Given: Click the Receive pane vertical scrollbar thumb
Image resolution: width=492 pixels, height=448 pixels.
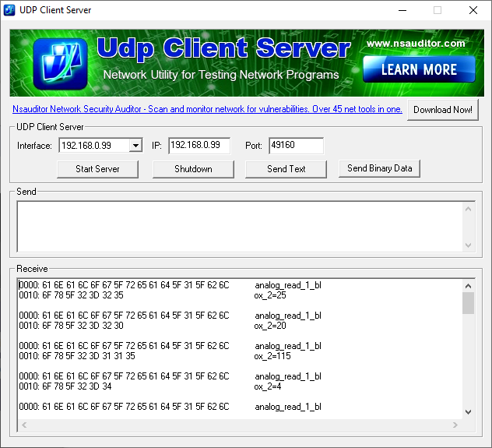Looking at the screenshot, I should 468,302.
